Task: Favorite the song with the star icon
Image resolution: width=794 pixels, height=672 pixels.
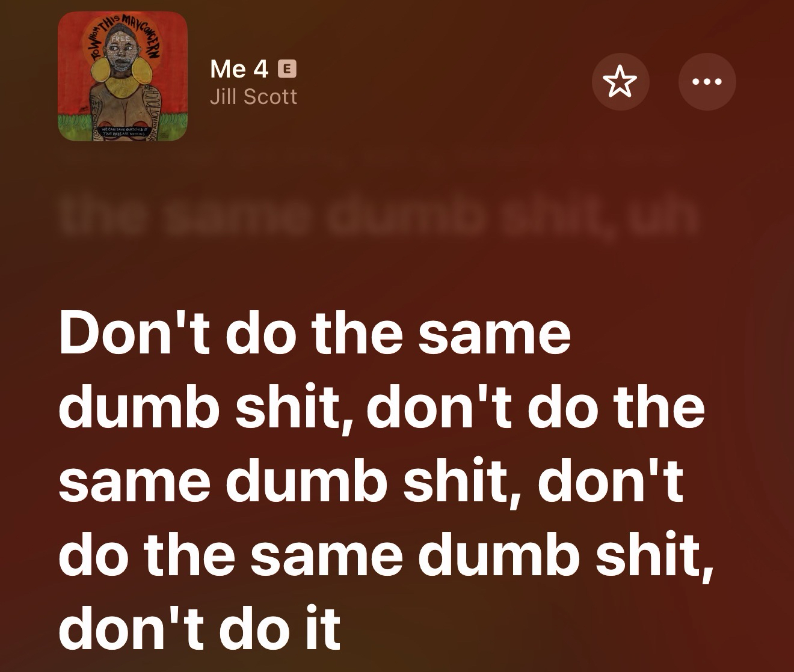Action: 620,82
